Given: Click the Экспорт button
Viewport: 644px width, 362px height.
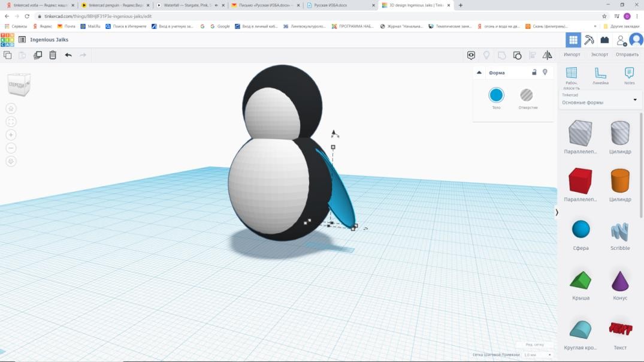Looking at the screenshot, I should click(x=599, y=55).
